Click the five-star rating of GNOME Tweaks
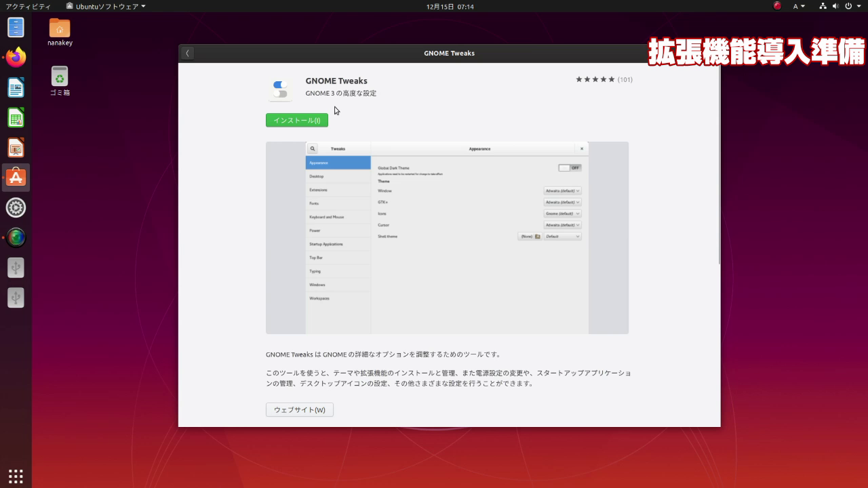Viewport: 868px width, 488px height. tap(595, 79)
